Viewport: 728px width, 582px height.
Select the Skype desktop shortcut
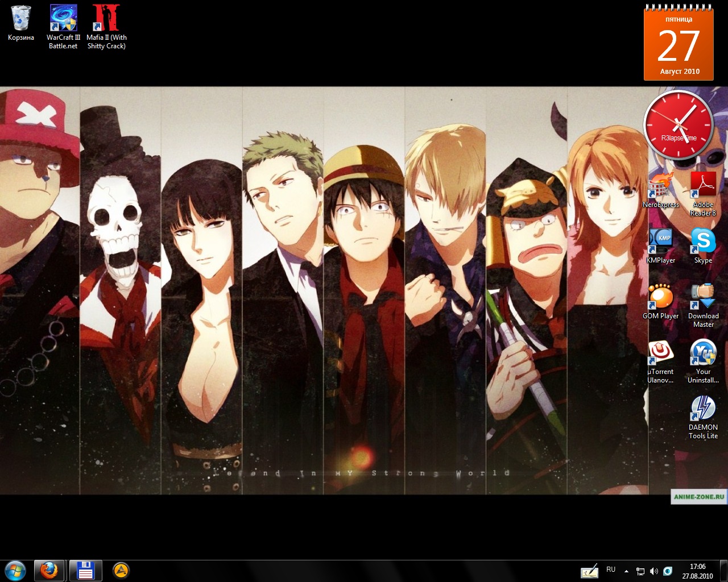tap(703, 246)
